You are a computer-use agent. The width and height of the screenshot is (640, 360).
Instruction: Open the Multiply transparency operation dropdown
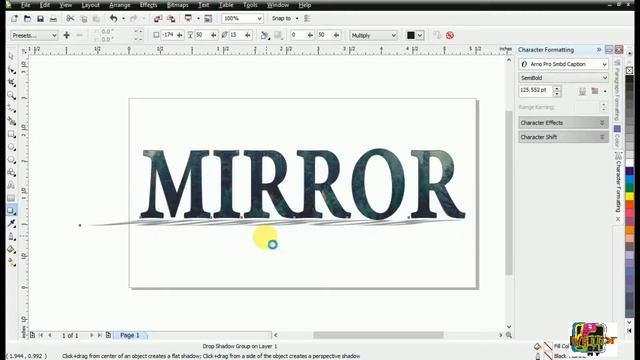point(373,36)
